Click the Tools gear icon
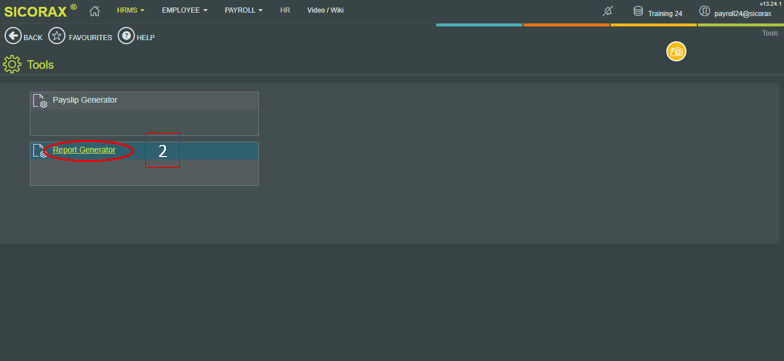 pos(12,64)
